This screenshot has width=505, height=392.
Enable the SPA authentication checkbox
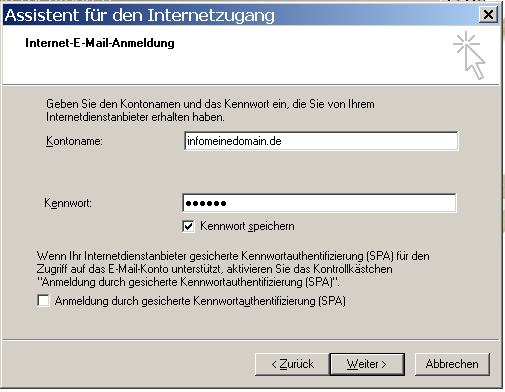(43, 301)
